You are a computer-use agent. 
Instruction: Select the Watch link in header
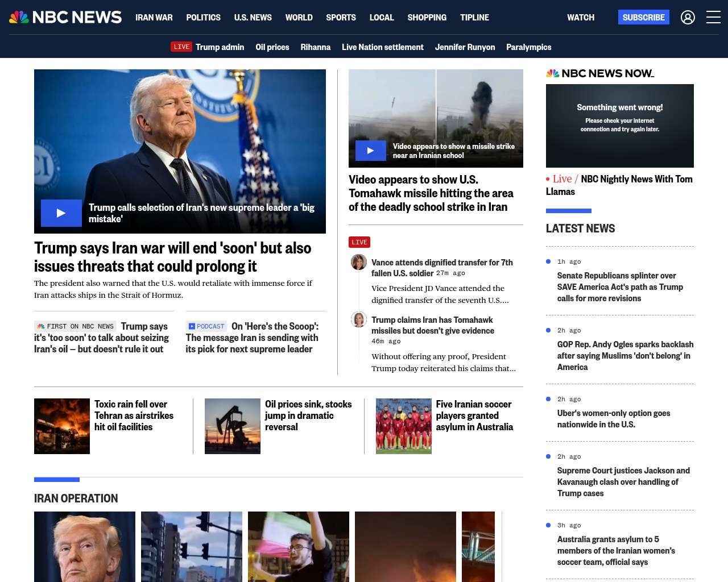(580, 18)
